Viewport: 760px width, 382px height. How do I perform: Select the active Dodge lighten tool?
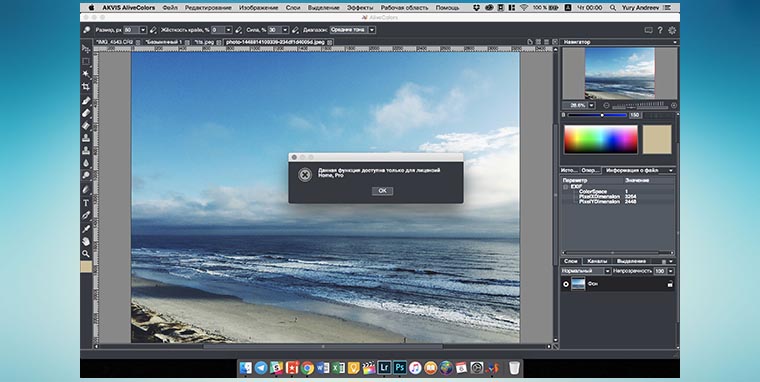(86, 175)
